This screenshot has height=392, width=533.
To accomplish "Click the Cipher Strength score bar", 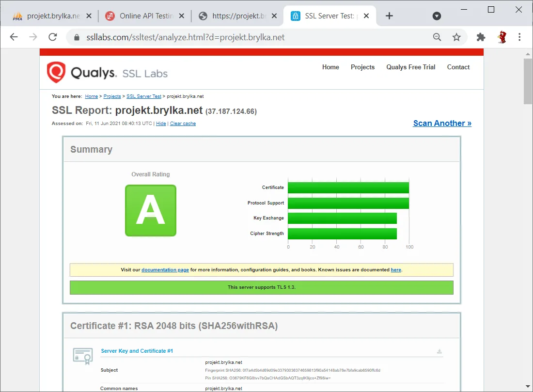I will (342, 234).
